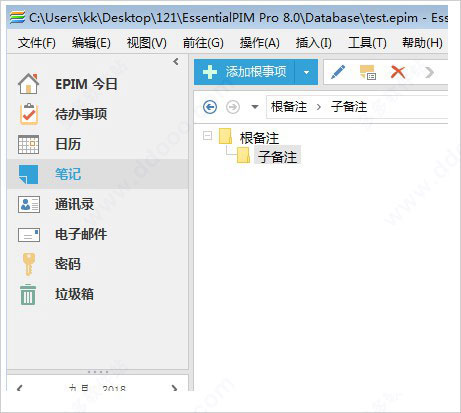Click the 拉圾箱 label
Screen dimensions: 461x413
coord(74,294)
